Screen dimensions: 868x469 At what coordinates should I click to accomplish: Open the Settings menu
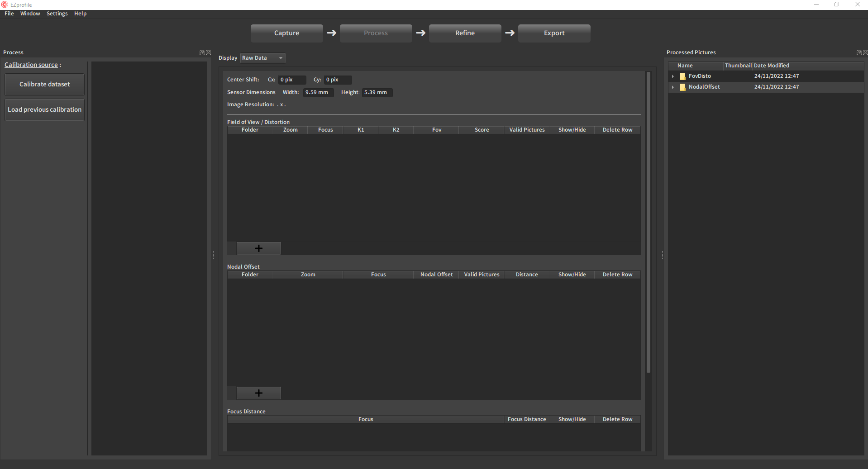[x=57, y=14]
